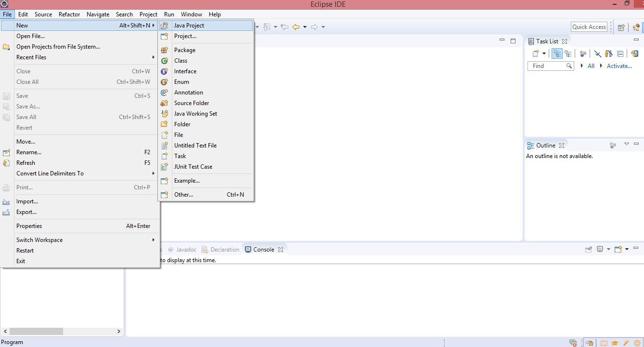Select JUnit Test Case menu item
The height and width of the screenshot is (347, 644).
click(206, 167)
